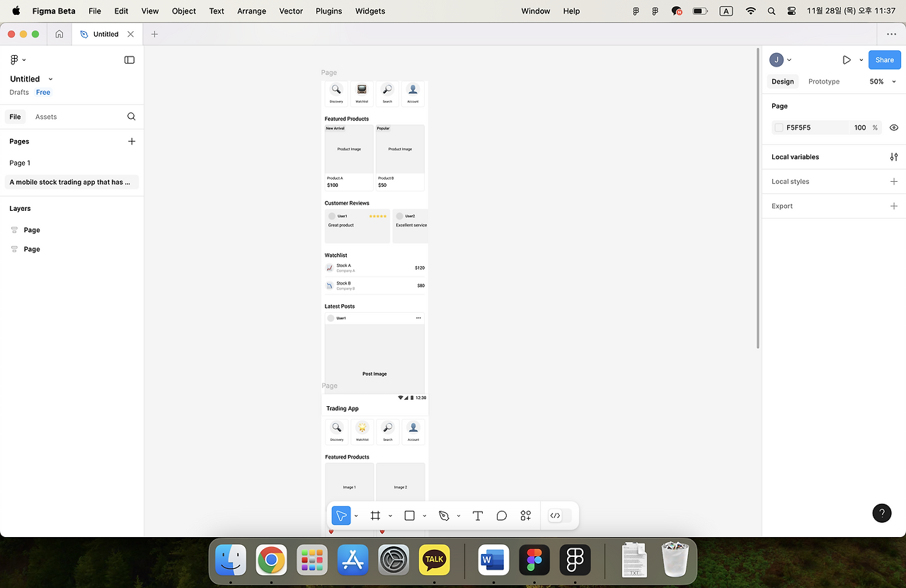This screenshot has height=588, width=906.
Task: Toggle the left sidebar panel icon
Action: pyautogui.click(x=130, y=60)
